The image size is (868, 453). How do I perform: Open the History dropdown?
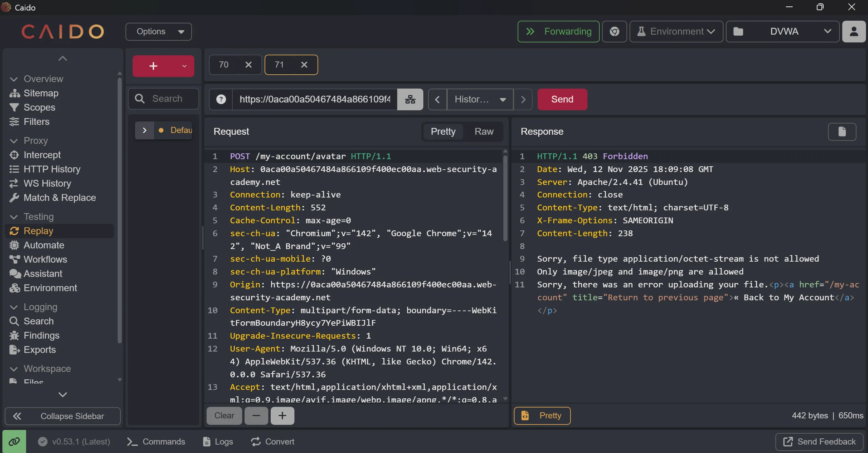[x=480, y=99]
